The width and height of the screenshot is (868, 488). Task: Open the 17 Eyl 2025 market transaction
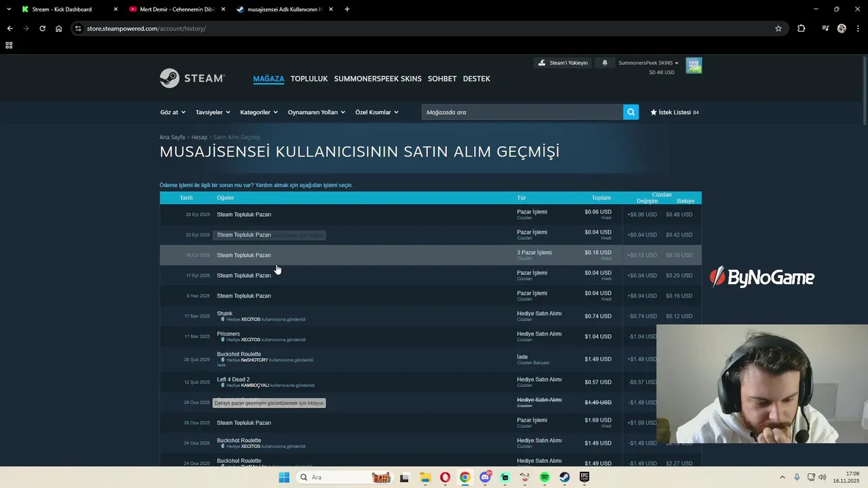pyautogui.click(x=431, y=275)
